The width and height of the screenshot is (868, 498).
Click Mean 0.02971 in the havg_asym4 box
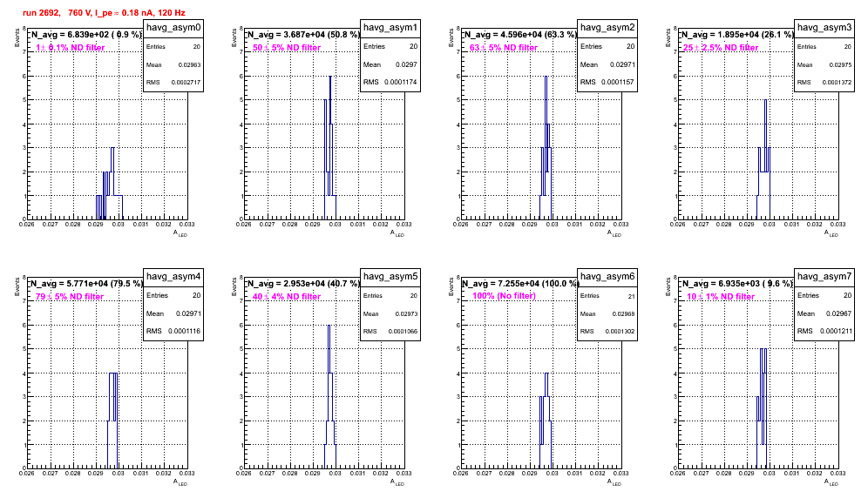pos(188,313)
